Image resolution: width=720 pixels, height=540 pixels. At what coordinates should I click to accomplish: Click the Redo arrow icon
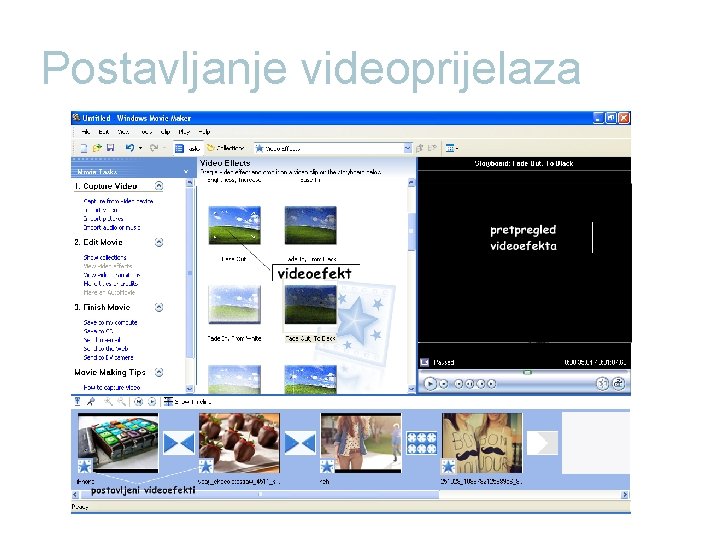(x=154, y=148)
